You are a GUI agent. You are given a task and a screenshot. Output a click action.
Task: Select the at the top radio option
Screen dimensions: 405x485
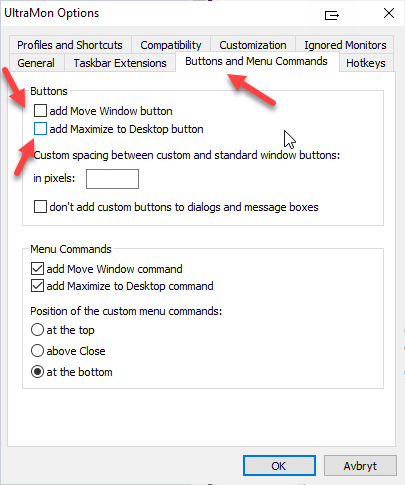click(x=37, y=330)
